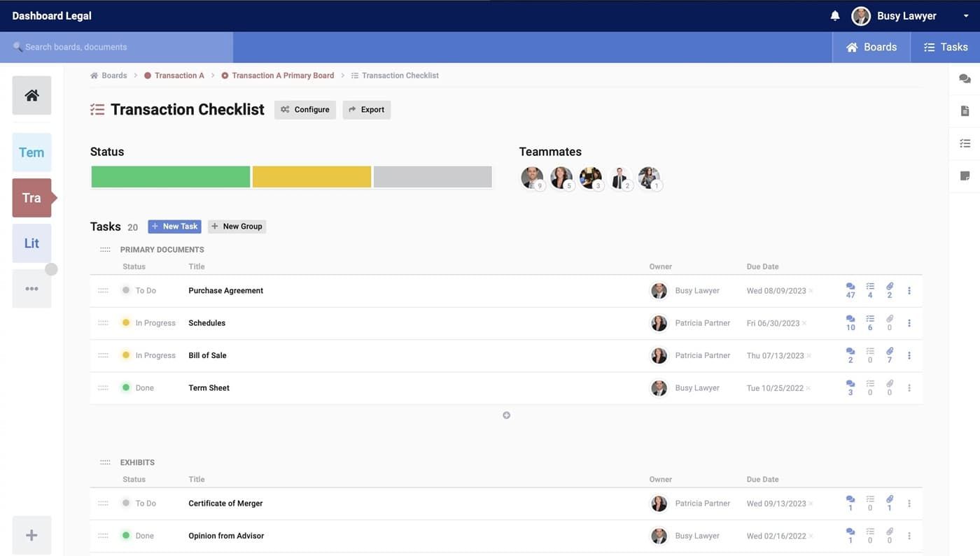Toggle the Done status dot on Term Sheet
The image size is (980, 556).
[x=126, y=387]
